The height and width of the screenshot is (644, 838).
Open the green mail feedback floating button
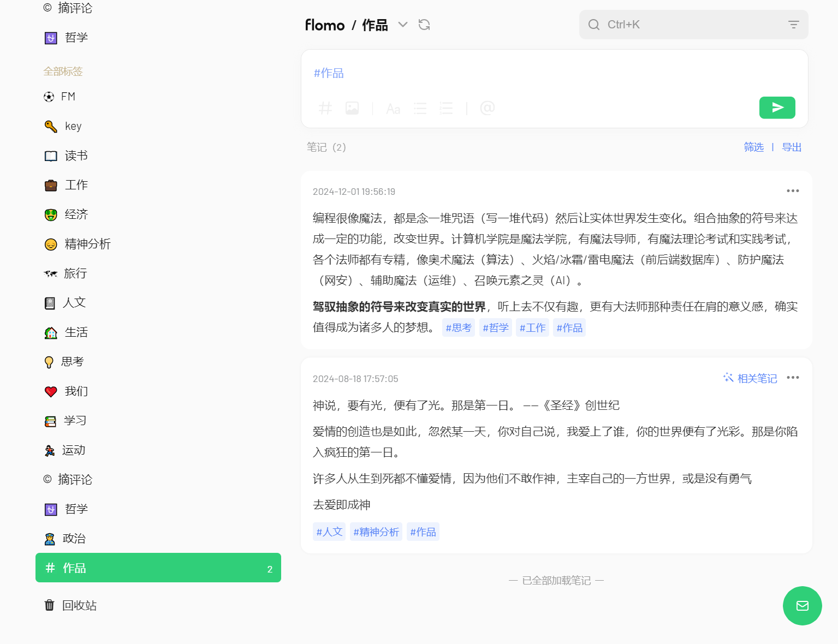point(802,605)
